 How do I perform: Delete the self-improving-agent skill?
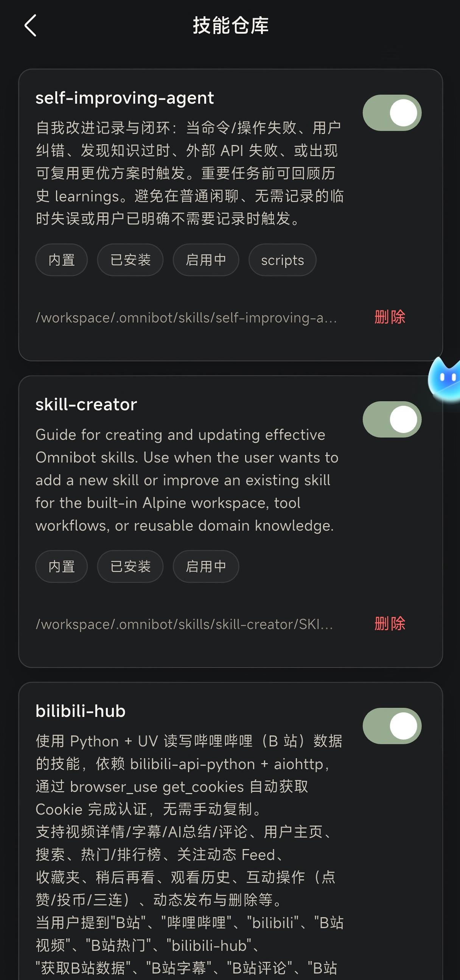(x=390, y=317)
